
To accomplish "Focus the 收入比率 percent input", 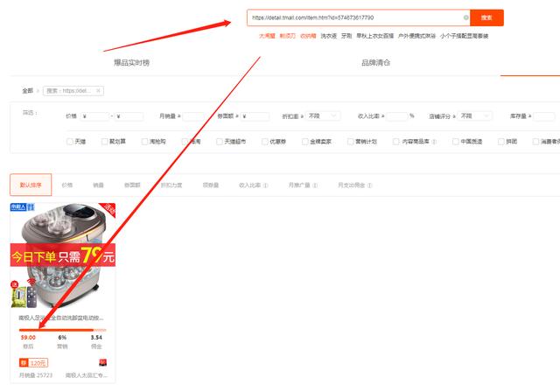I will click(x=396, y=116).
